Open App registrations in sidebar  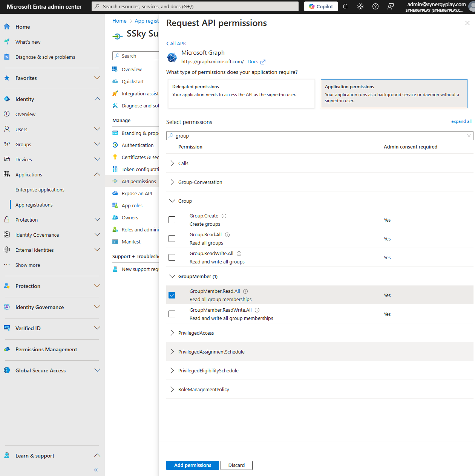coord(34,205)
